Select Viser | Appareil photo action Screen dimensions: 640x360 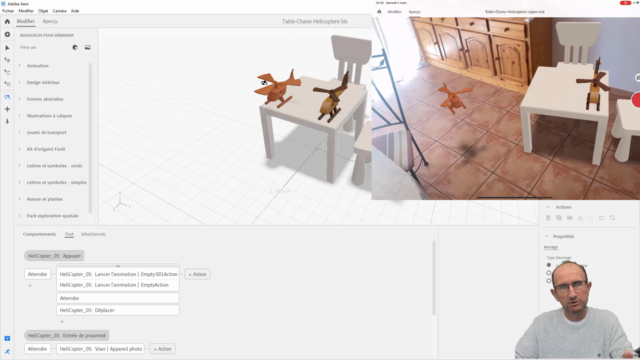[x=100, y=349]
